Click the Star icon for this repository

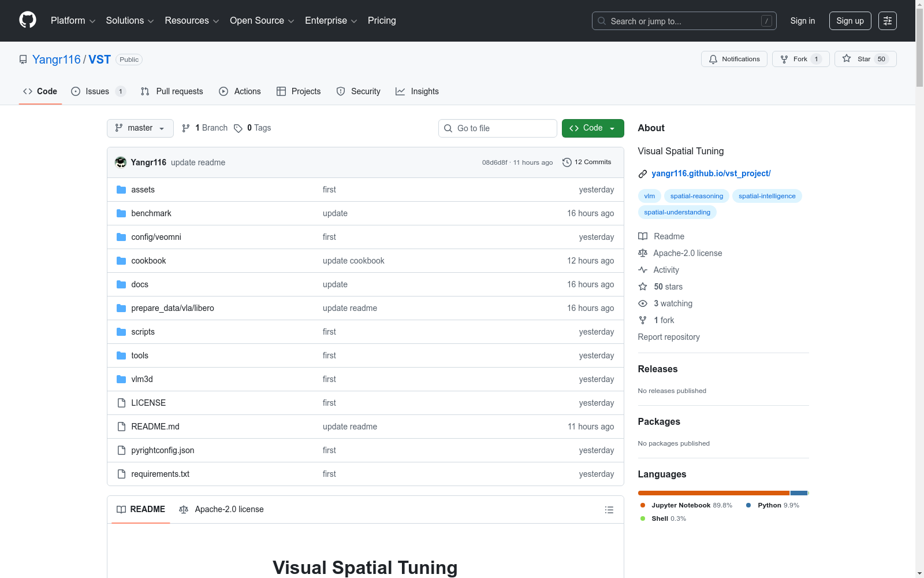click(x=847, y=59)
